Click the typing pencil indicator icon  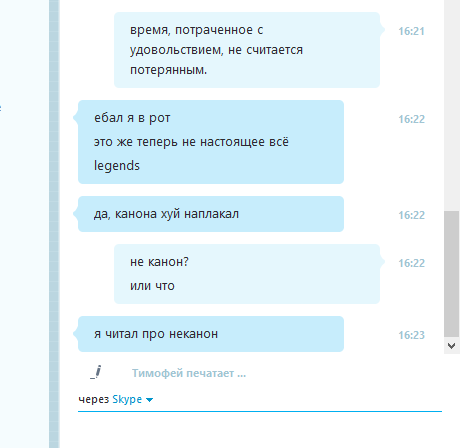point(96,372)
